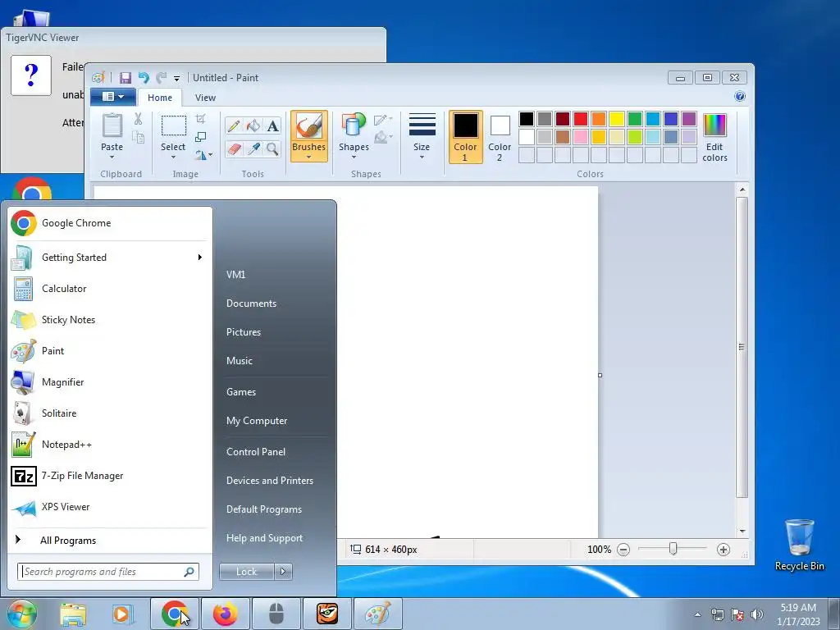
Task: Open Sticky Notes from Start menu
Action: (x=110, y=320)
